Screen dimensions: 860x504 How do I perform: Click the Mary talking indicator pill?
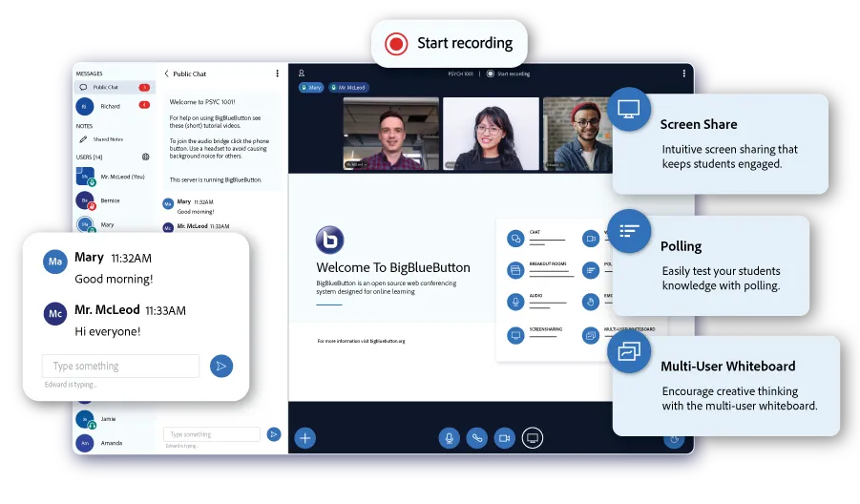tap(311, 87)
